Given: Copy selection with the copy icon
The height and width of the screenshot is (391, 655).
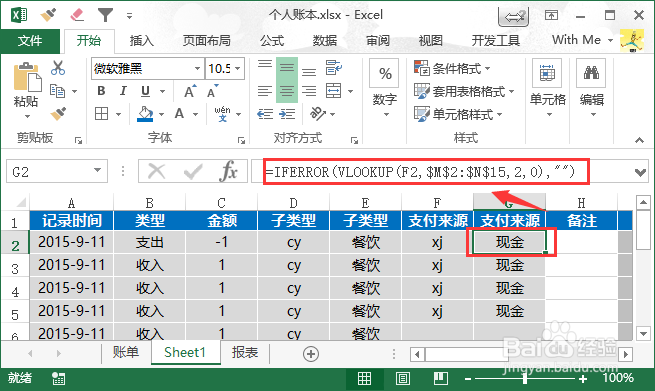Looking at the screenshot, I should pyautogui.click(x=58, y=91).
